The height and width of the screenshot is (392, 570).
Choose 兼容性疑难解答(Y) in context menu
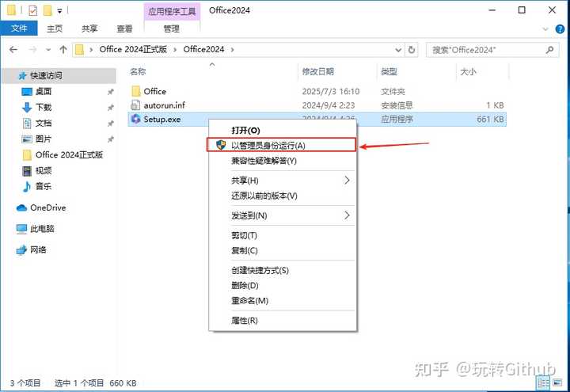(x=282, y=160)
